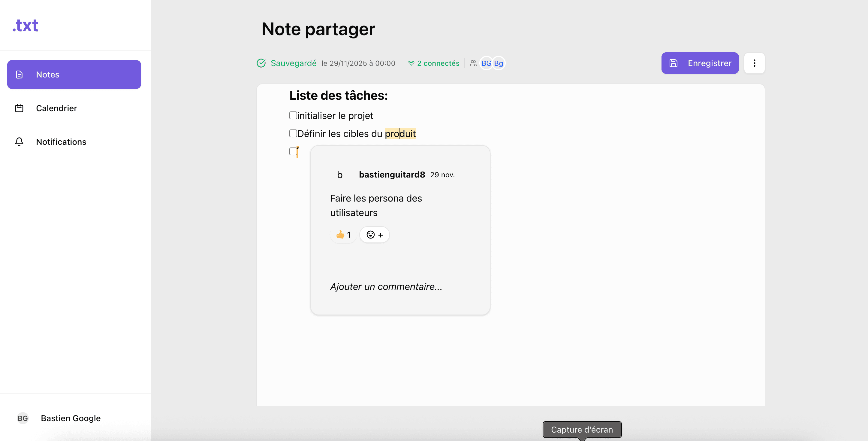Click the bell icon next to Notifications

pyautogui.click(x=19, y=142)
